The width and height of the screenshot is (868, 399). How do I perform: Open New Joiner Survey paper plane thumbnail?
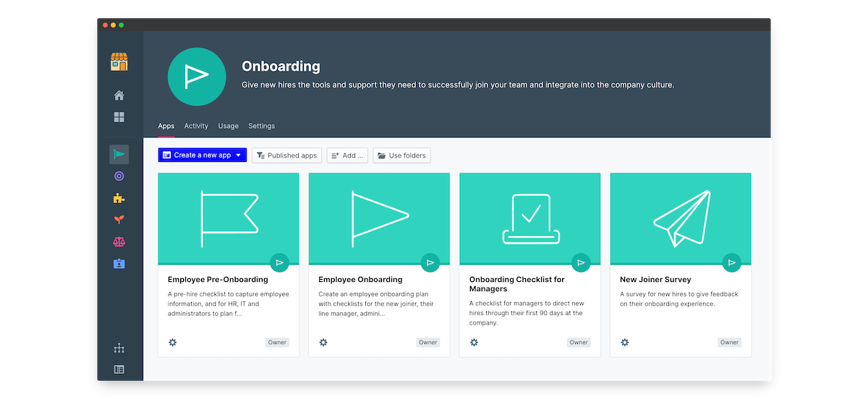pyautogui.click(x=681, y=218)
